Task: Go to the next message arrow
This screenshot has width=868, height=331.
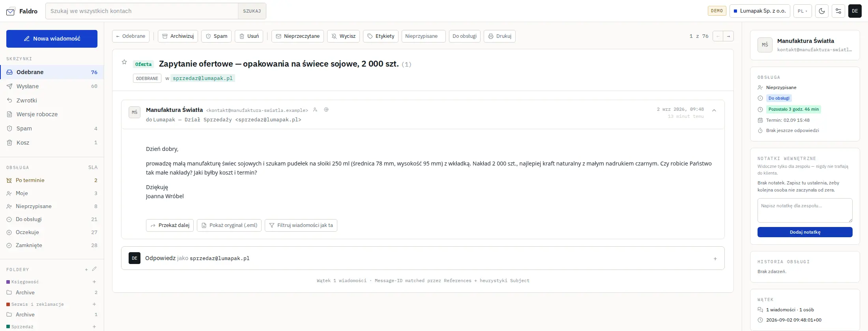Action: coord(728,36)
